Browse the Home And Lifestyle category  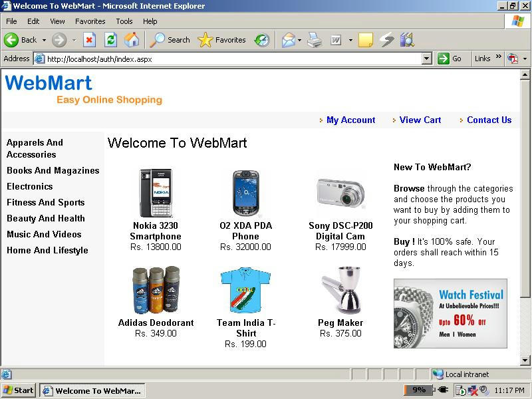coord(47,251)
